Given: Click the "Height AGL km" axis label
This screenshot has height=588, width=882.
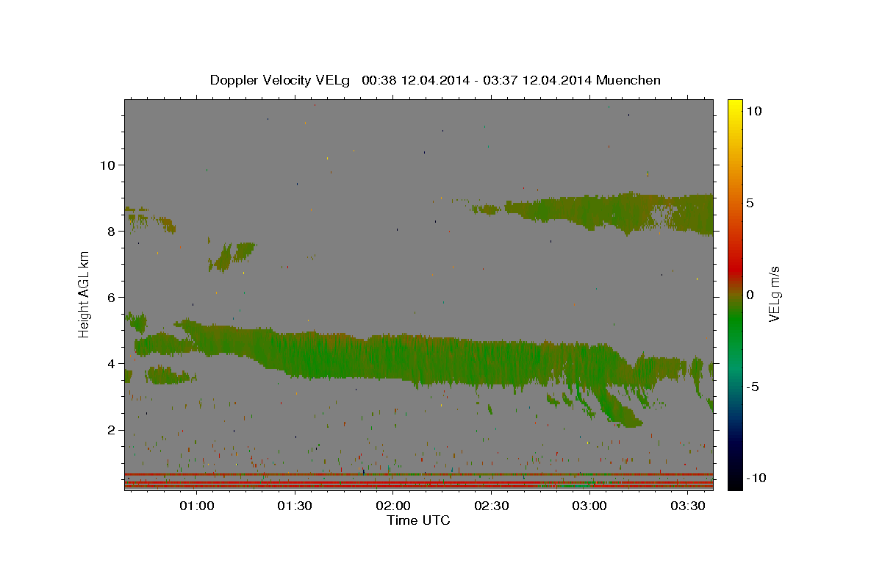Looking at the screenshot, I should tap(85, 294).
